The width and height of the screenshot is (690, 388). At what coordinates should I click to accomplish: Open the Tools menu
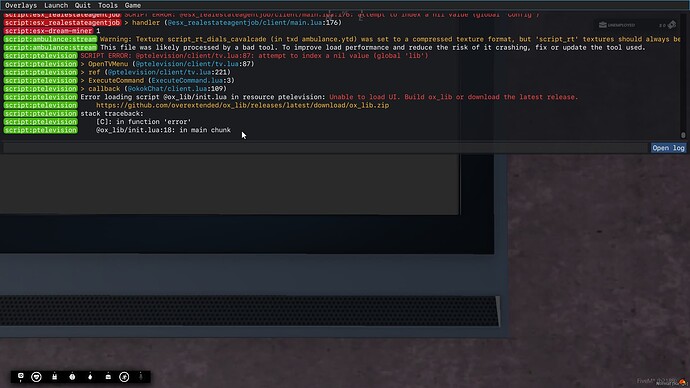pos(107,5)
